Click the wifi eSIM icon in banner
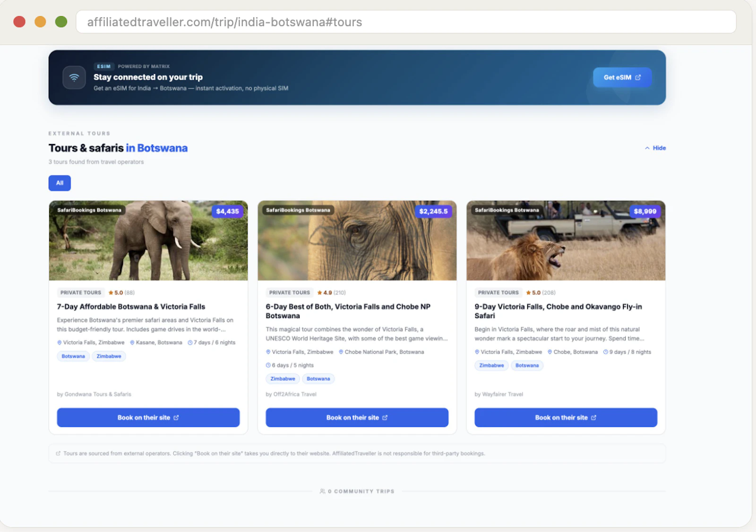Image resolution: width=756 pixels, height=532 pixels. (74, 77)
